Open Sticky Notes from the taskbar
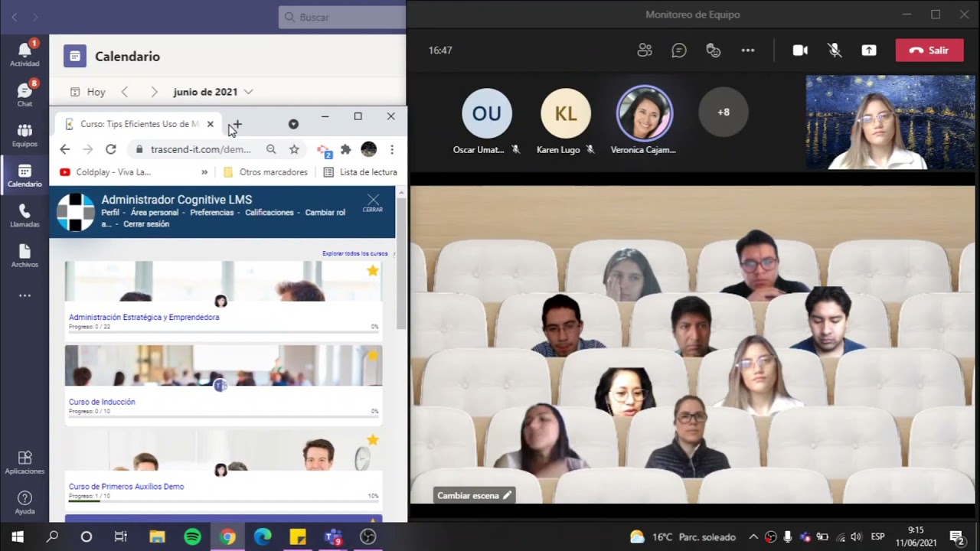The width and height of the screenshot is (980, 551). click(298, 536)
